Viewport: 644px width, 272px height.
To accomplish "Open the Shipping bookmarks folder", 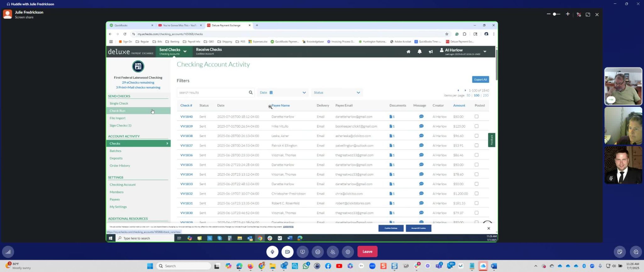I will point(225,42).
